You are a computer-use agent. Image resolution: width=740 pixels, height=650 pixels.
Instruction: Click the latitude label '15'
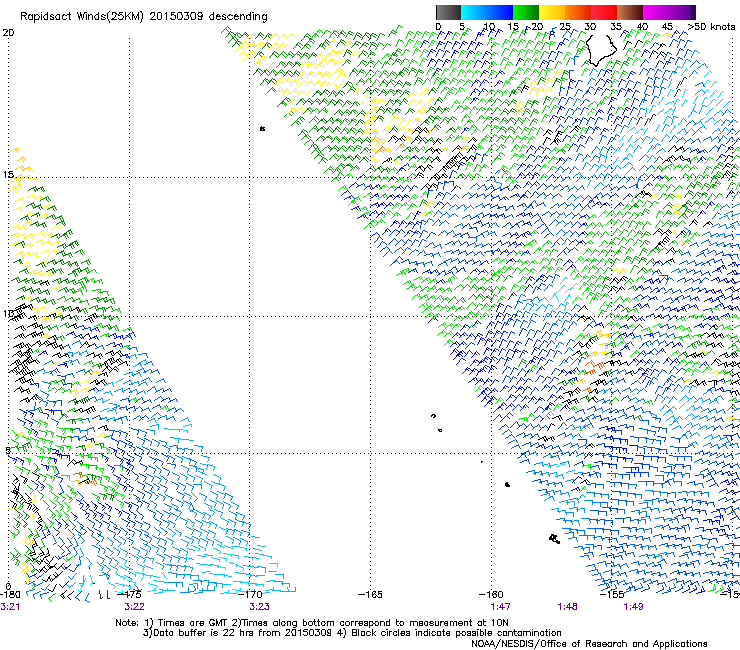[8, 175]
